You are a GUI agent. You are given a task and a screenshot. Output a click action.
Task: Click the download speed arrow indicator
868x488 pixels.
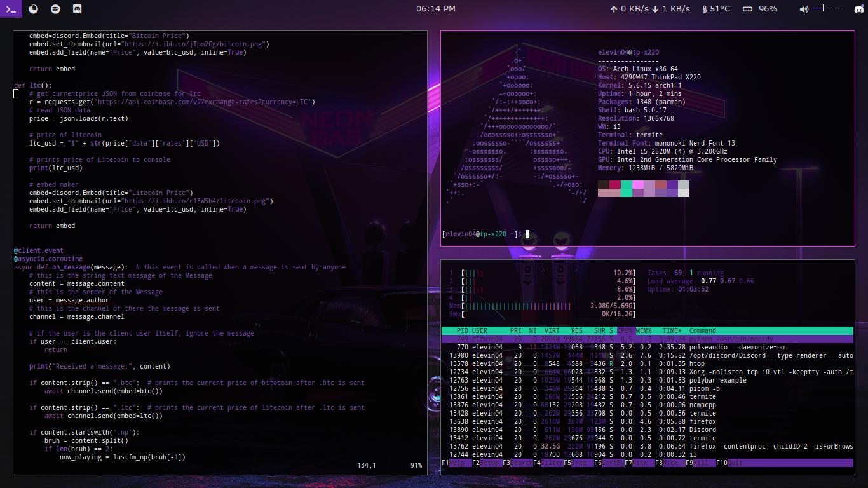coord(655,9)
